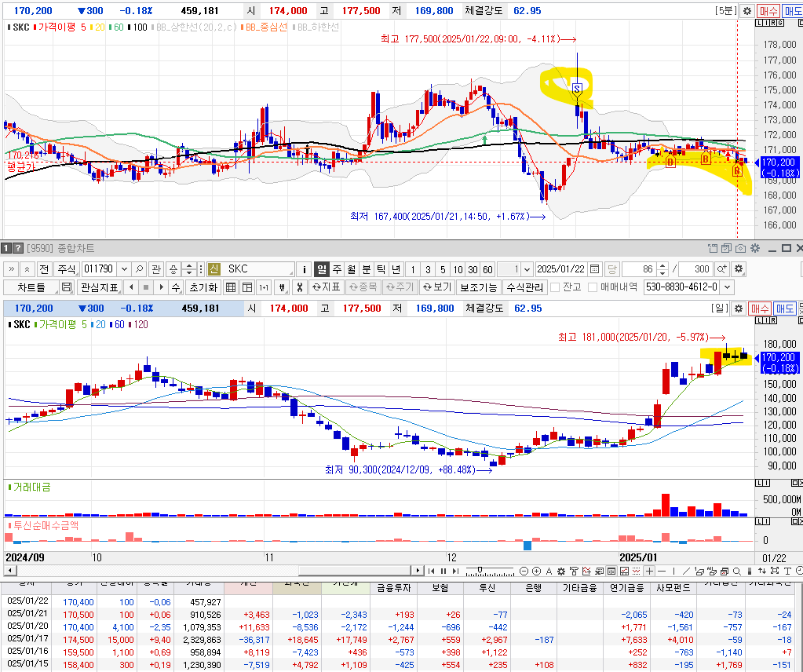The height and width of the screenshot is (672, 803).
Task: Open daily chart header gear icon
Action: (738, 309)
